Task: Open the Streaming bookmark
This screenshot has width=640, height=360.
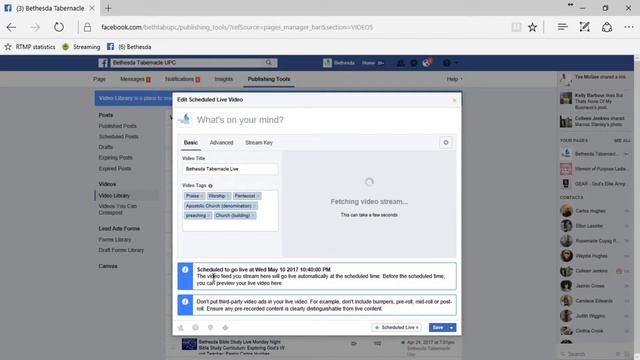Action: tap(81, 47)
